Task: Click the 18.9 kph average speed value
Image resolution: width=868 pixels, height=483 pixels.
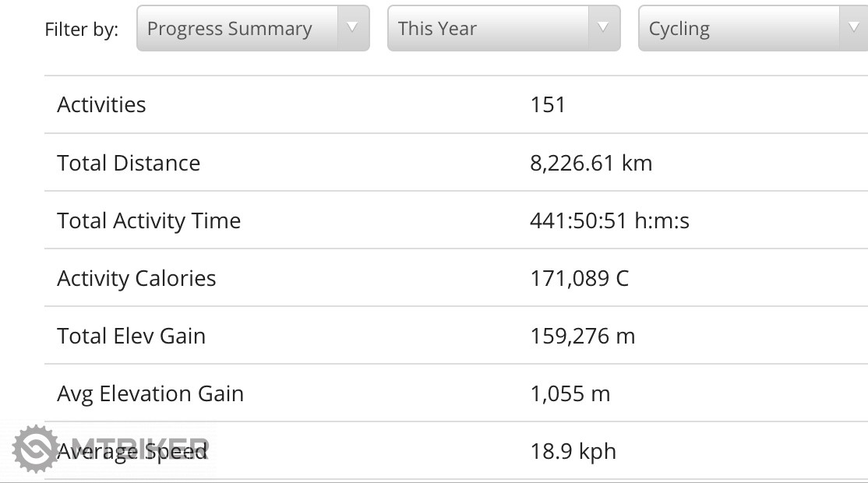Action: click(573, 451)
